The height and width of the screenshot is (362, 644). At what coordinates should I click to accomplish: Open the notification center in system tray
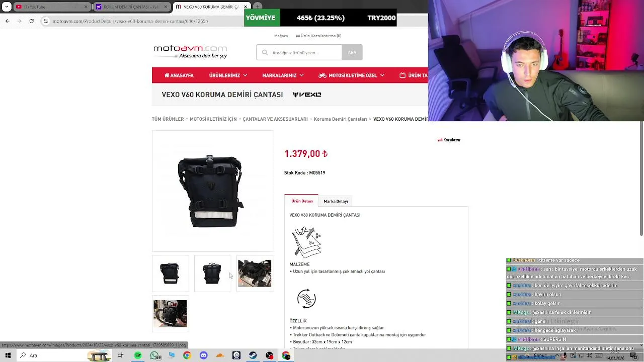[633, 356]
